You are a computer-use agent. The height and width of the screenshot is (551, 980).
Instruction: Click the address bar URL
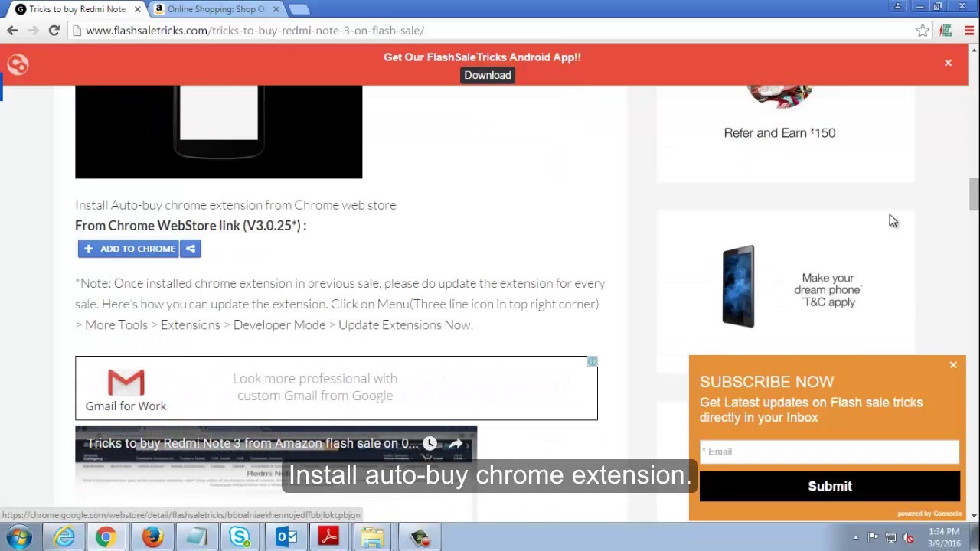coord(255,31)
